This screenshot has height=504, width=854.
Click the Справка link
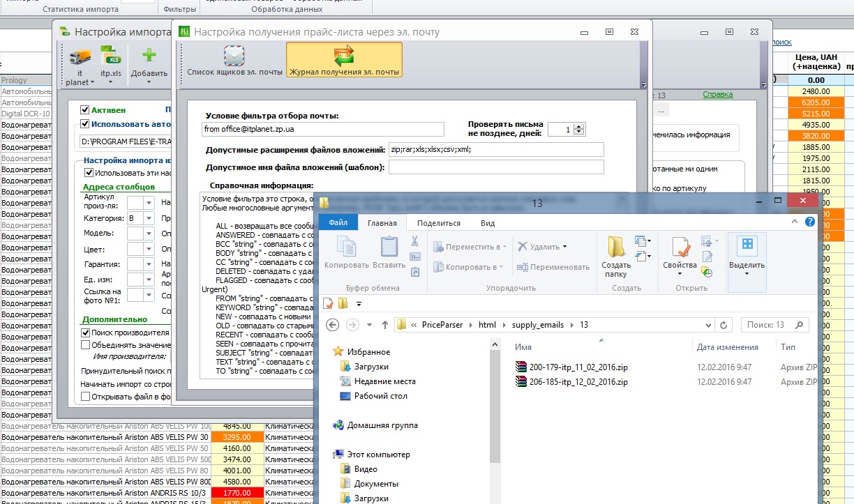(717, 94)
